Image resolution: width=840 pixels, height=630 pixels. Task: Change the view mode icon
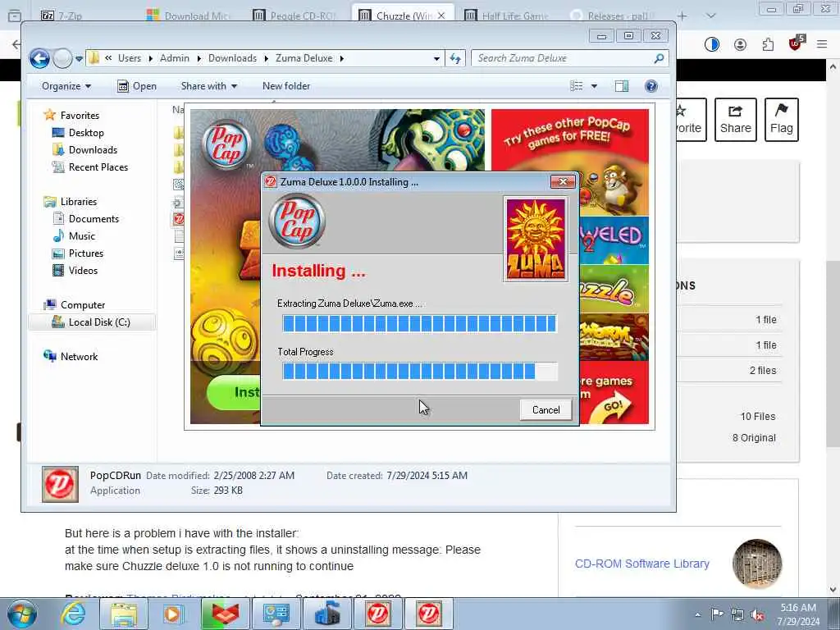pos(577,86)
